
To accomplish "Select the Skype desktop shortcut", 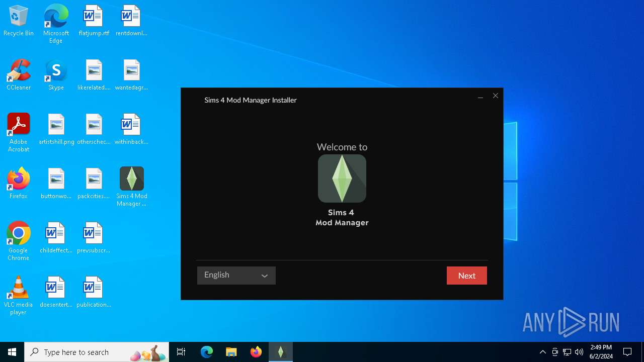I will (56, 75).
